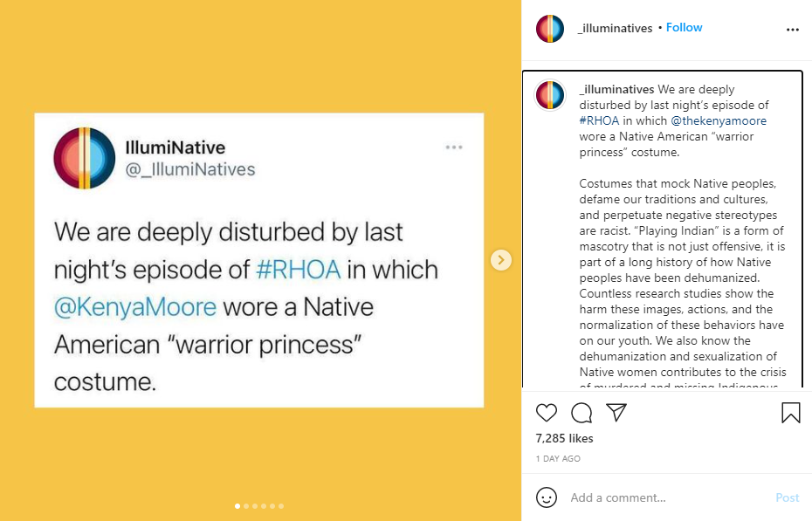
Task: View the 7,285 likes list
Action: [564, 438]
